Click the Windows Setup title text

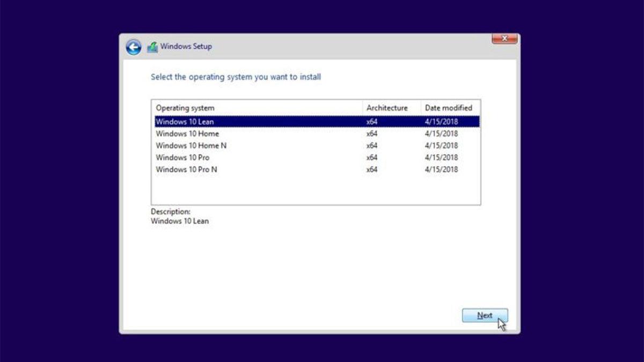pyautogui.click(x=186, y=47)
